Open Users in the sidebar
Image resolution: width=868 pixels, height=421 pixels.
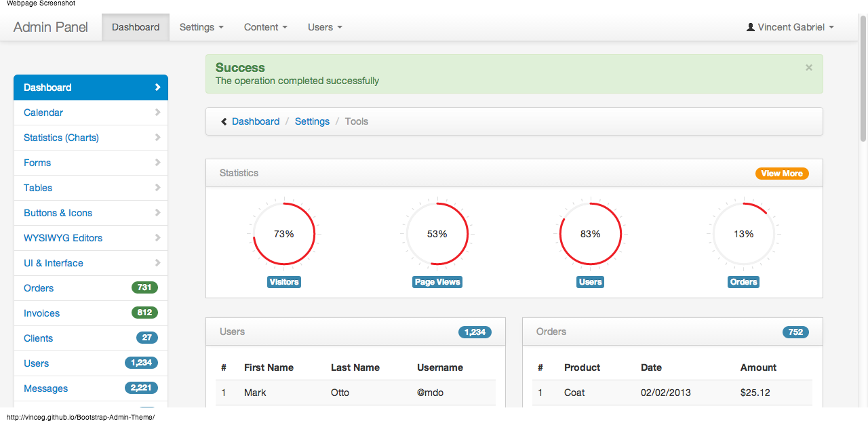pyautogui.click(x=91, y=363)
